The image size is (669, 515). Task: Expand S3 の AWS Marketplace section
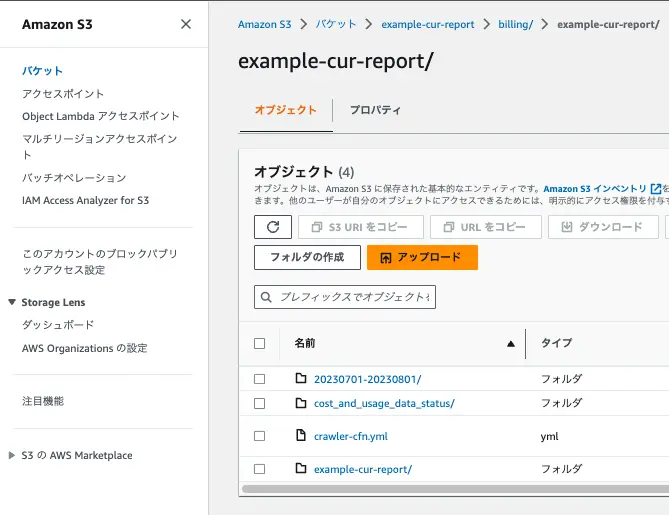coord(12,455)
